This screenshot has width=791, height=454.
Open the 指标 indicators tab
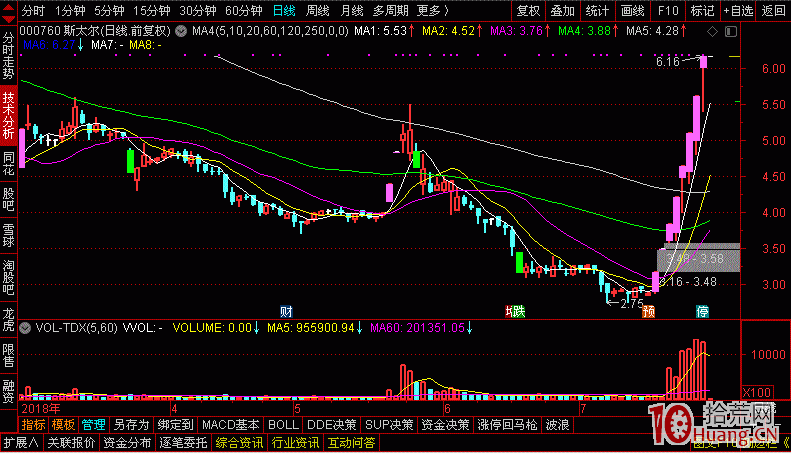coord(33,425)
